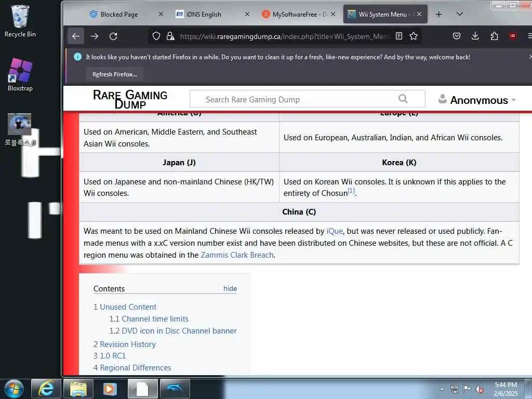Open a new browser tab
Screen dimensions: 532x399
pyautogui.click(x=438, y=14)
